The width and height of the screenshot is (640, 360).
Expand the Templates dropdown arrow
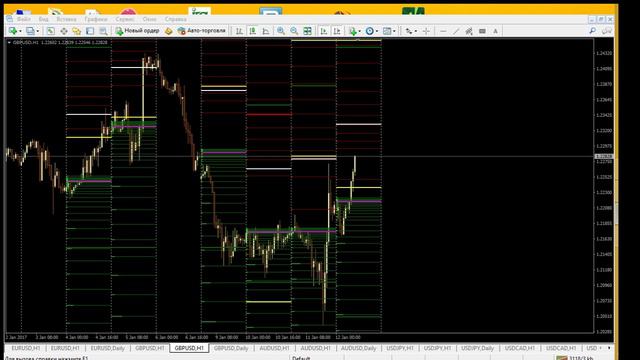pyautogui.click(x=394, y=31)
